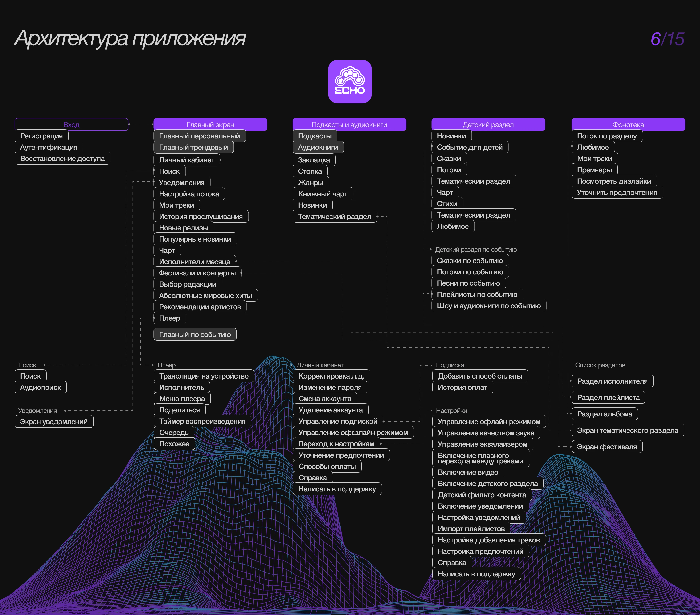Click Шоу и аудиокниги по событию
The width and height of the screenshot is (700, 615).
[x=488, y=306]
